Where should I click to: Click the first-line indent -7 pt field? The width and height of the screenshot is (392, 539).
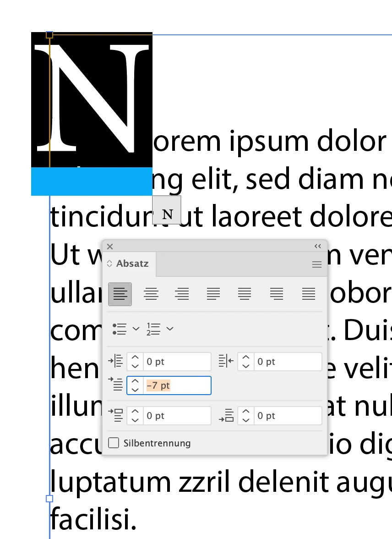pyautogui.click(x=177, y=385)
